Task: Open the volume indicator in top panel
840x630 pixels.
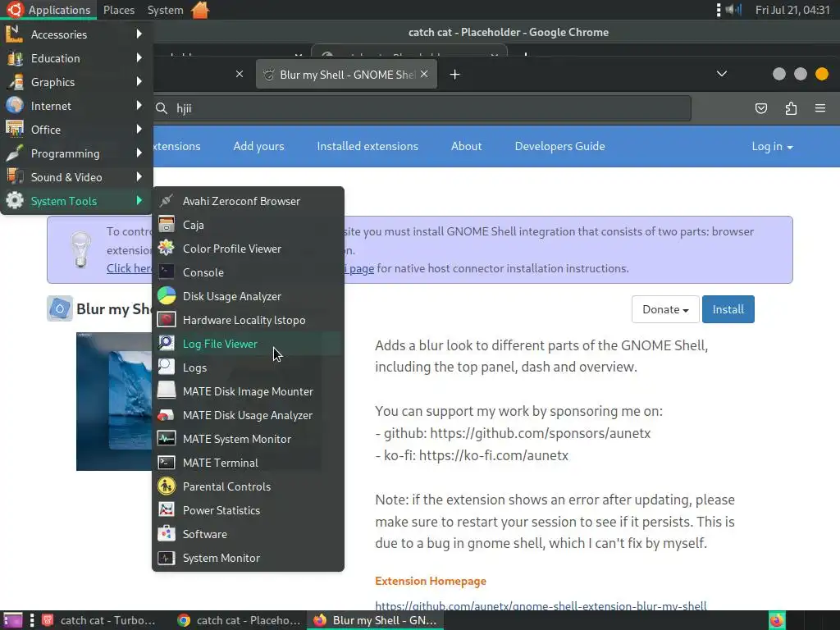Action: (x=733, y=10)
